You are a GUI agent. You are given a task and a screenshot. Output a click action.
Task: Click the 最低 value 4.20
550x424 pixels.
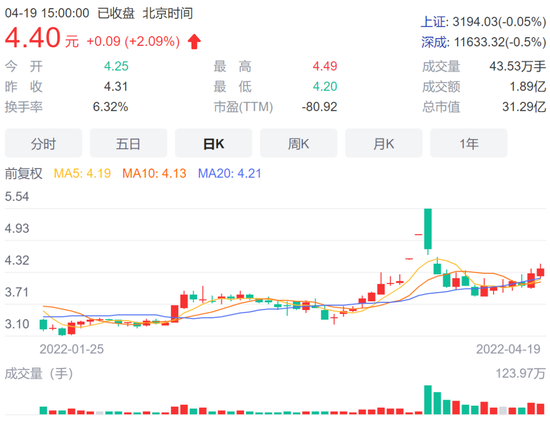325,86
